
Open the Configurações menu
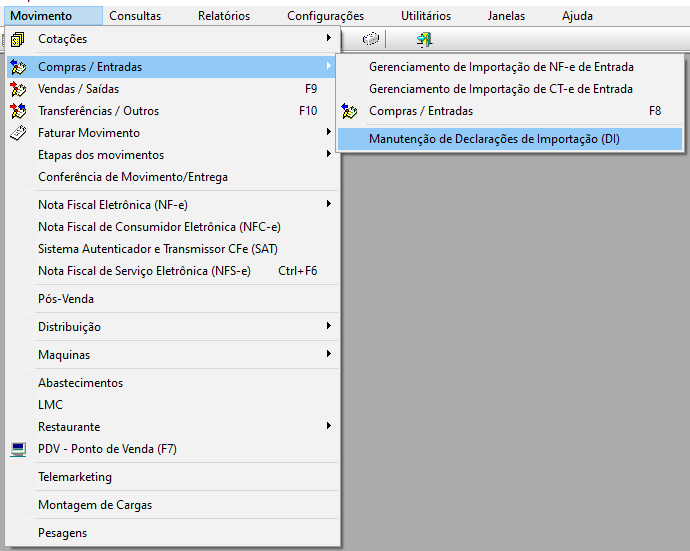pos(325,16)
